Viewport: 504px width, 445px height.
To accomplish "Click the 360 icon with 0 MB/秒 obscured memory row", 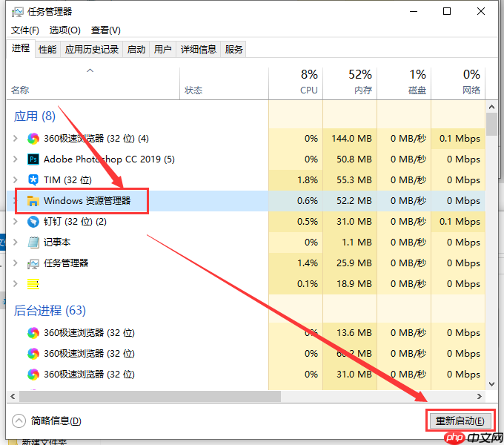I will pyautogui.click(x=33, y=354).
